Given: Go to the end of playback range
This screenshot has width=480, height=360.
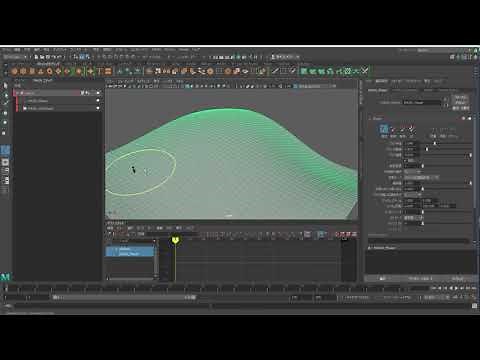Looking at the screenshot, I should pos(474,288).
